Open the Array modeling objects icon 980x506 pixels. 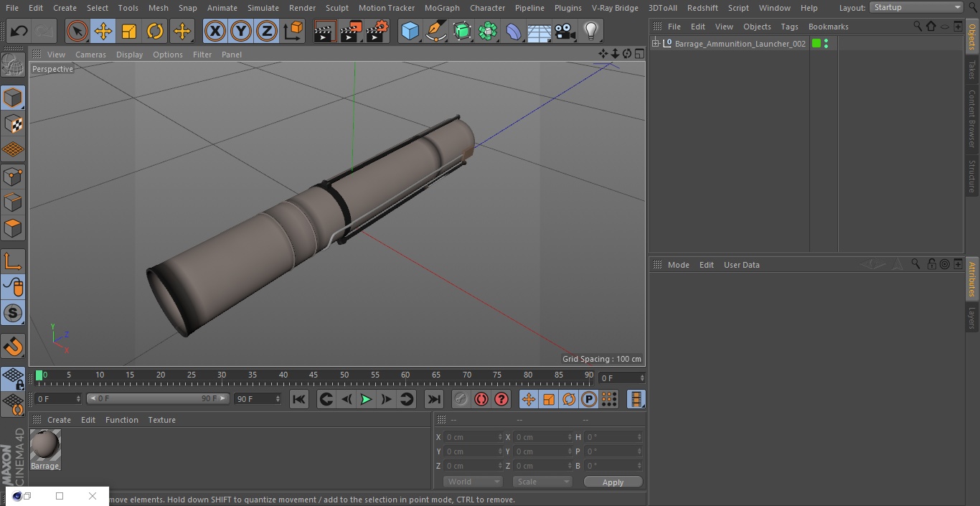tap(488, 31)
